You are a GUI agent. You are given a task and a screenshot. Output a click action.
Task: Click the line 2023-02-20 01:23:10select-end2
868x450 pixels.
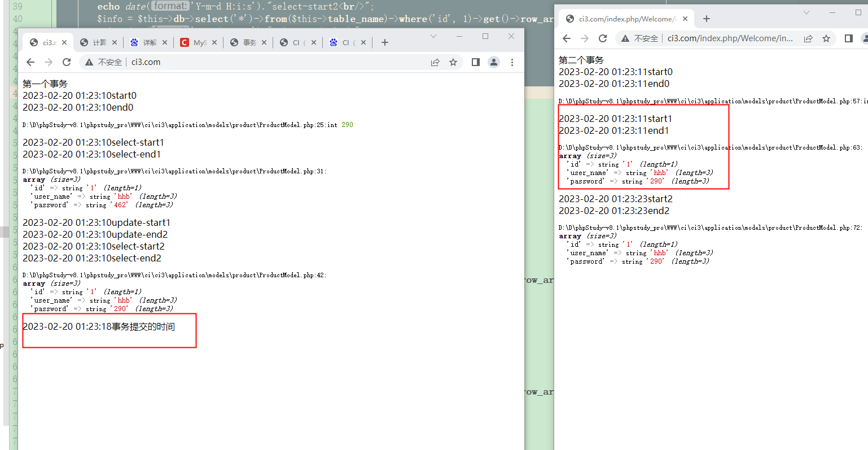tap(92, 258)
